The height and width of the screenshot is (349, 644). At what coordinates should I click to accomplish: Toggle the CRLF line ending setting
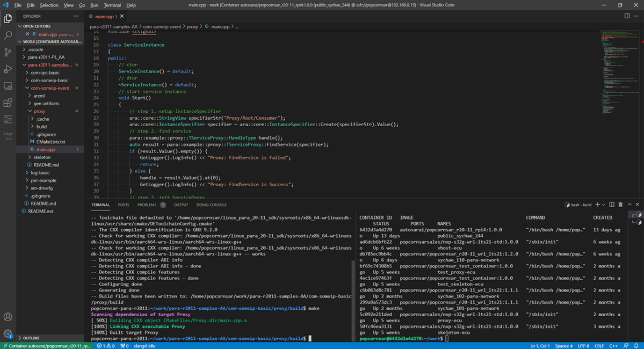point(599,346)
